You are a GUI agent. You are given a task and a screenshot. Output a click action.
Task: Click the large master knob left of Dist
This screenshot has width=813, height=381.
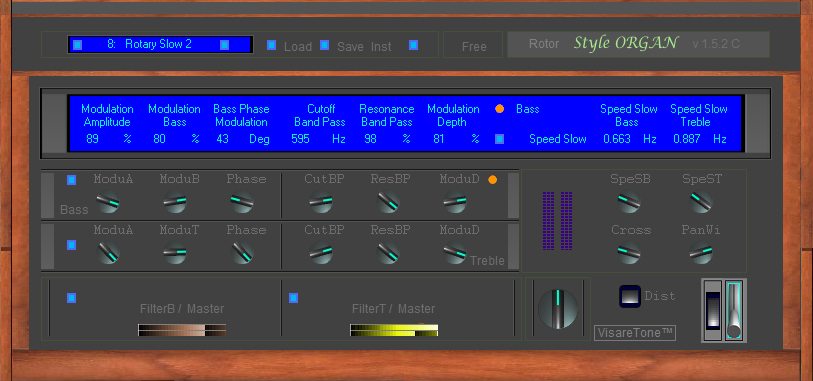click(558, 309)
